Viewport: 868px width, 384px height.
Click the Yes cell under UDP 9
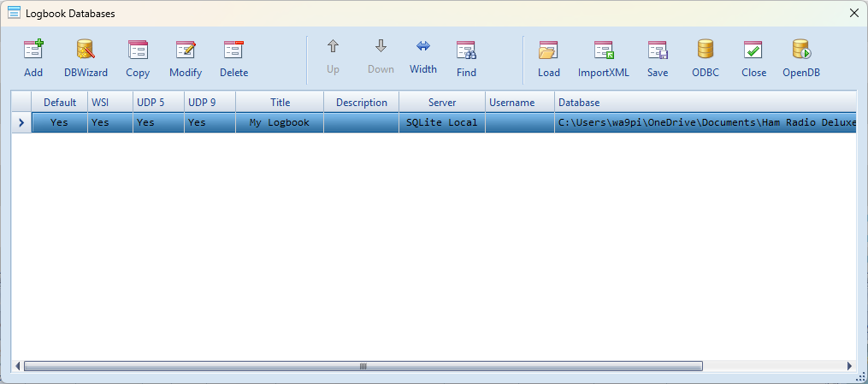(x=210, y=123)
